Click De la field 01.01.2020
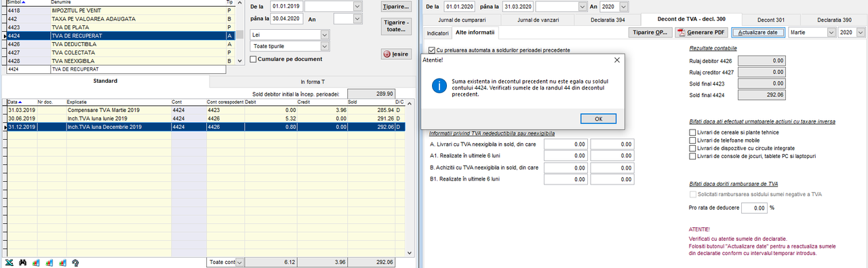The image size is (868, 268). click(460, 6)
